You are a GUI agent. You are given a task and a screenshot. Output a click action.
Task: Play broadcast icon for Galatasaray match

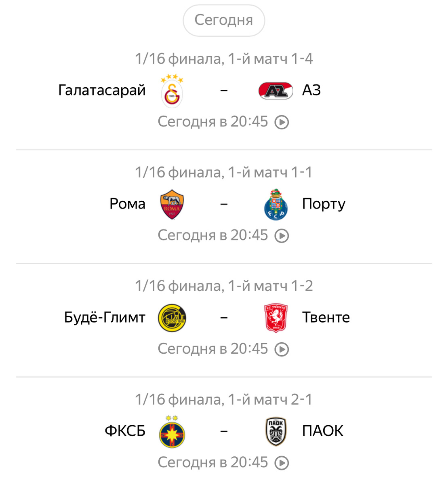(282, 122)
